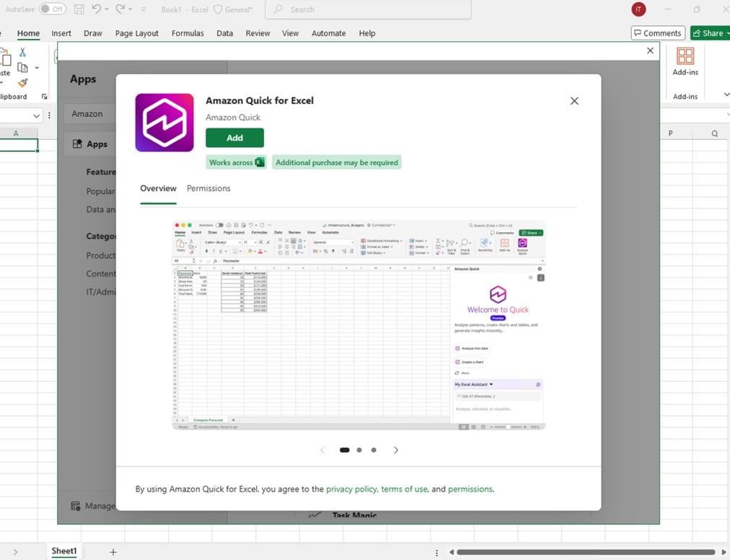
Task: Jump to the third carousel dot
Action: click(x=374, y=450)
